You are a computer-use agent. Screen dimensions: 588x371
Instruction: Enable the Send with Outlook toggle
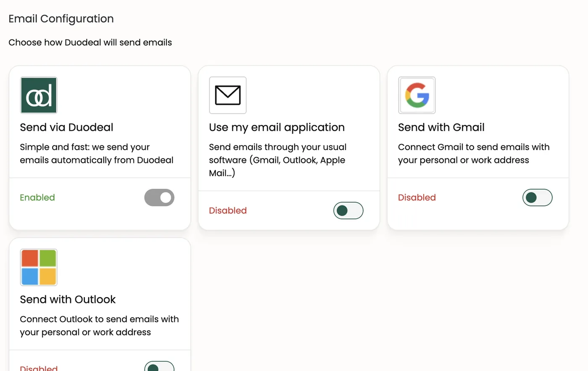[x=159, y=366]
